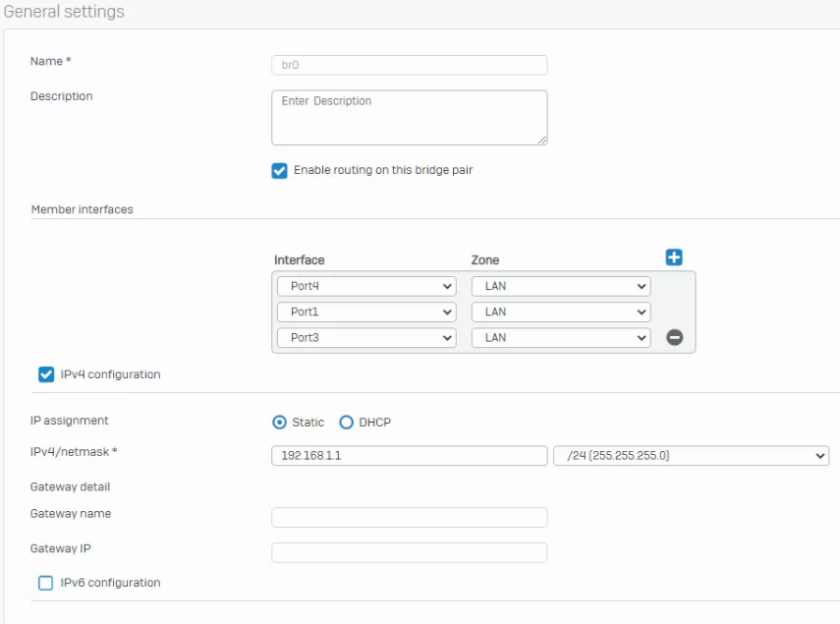Open the Port4 interface dropdown
840x624 pixels.
pos(367,286)
